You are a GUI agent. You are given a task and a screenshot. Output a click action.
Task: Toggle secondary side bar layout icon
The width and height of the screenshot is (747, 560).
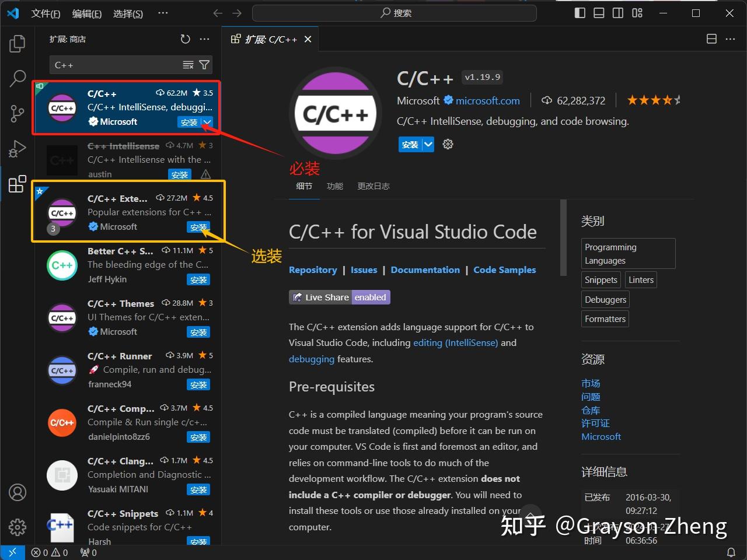618,13
